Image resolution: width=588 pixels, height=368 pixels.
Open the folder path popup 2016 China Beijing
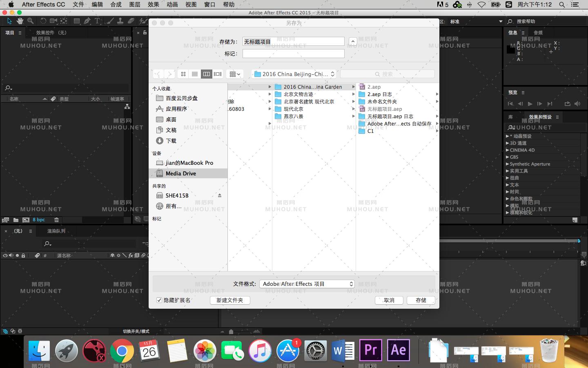point(294,74)
